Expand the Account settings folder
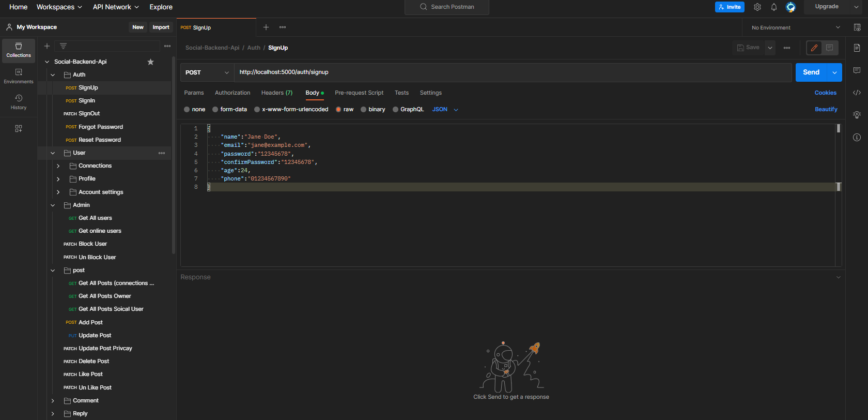 [58, 192]
